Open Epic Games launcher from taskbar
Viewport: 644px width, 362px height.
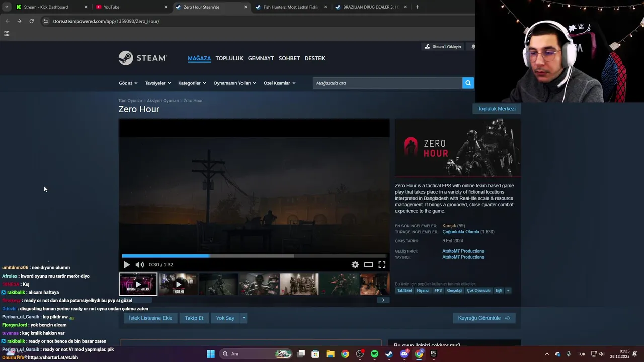coord(434,354)
